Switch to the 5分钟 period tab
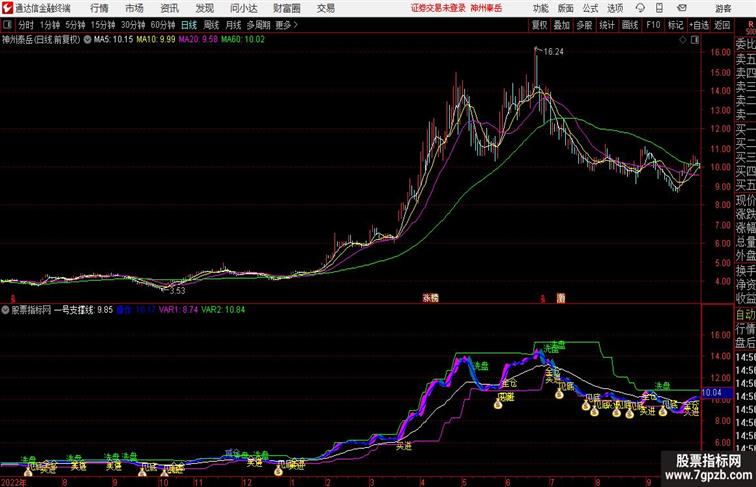Image resolution: width=756 pixels, height=487 pixels. coord(75,25)
